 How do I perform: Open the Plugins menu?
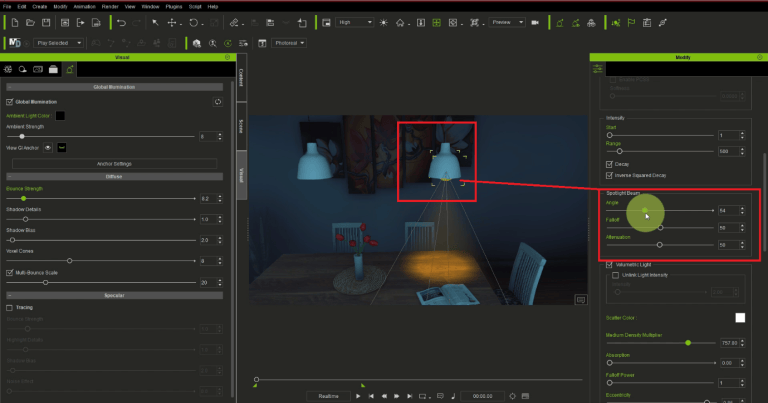click(173, 7)
